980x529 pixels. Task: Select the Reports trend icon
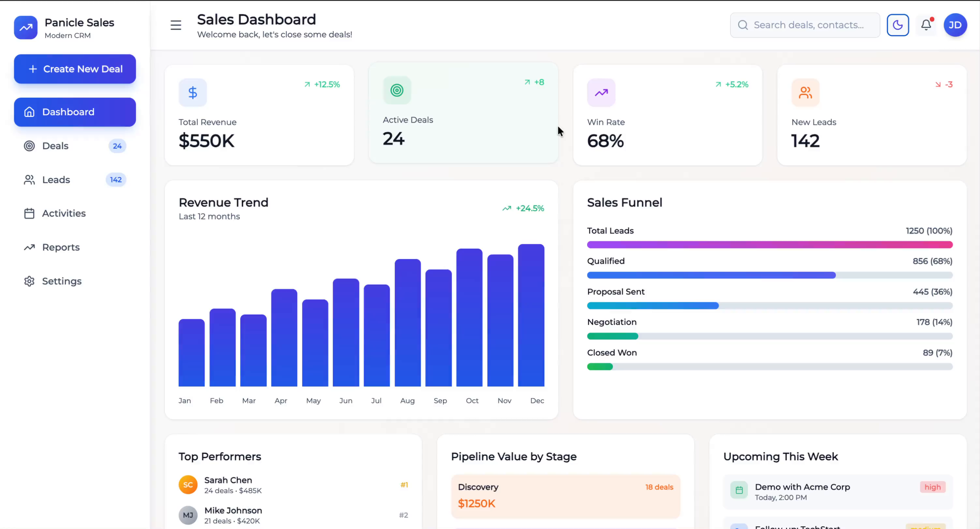29,247
